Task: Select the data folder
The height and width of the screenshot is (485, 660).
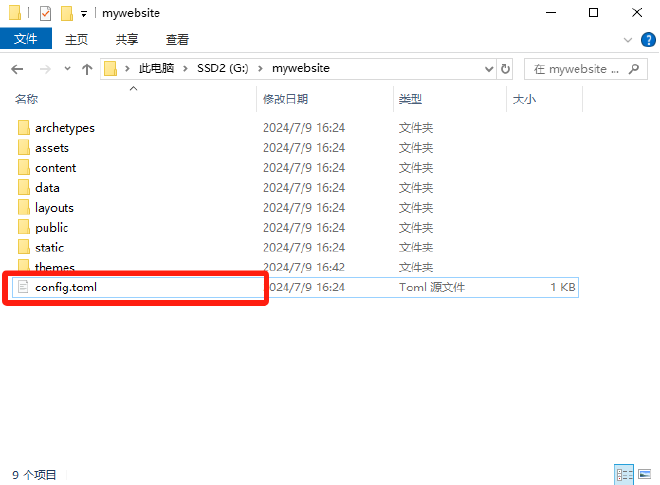Action: (x=47, y=188)
